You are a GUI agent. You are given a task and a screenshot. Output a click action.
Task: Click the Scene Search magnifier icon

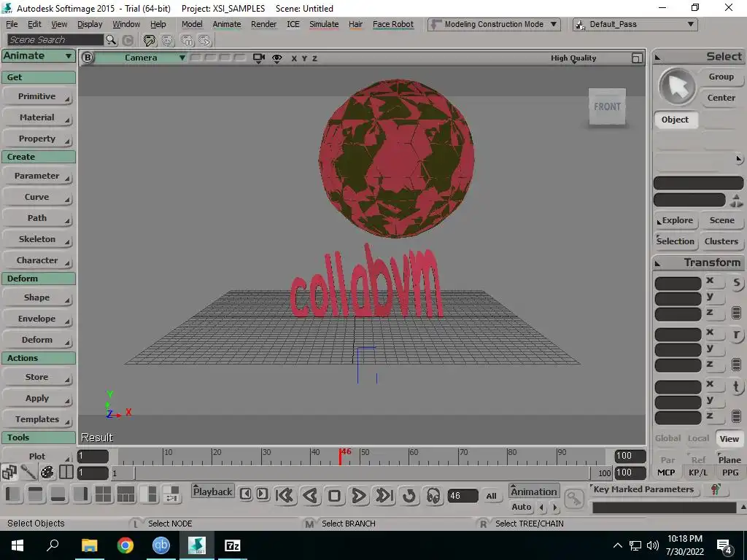tap(111, 40)
